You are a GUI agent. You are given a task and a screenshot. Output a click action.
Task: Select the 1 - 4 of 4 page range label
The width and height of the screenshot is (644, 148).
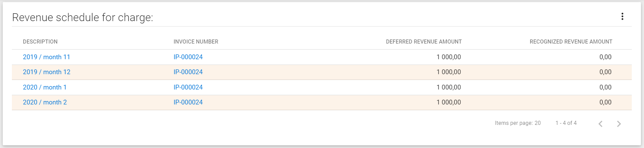(566, 123)
